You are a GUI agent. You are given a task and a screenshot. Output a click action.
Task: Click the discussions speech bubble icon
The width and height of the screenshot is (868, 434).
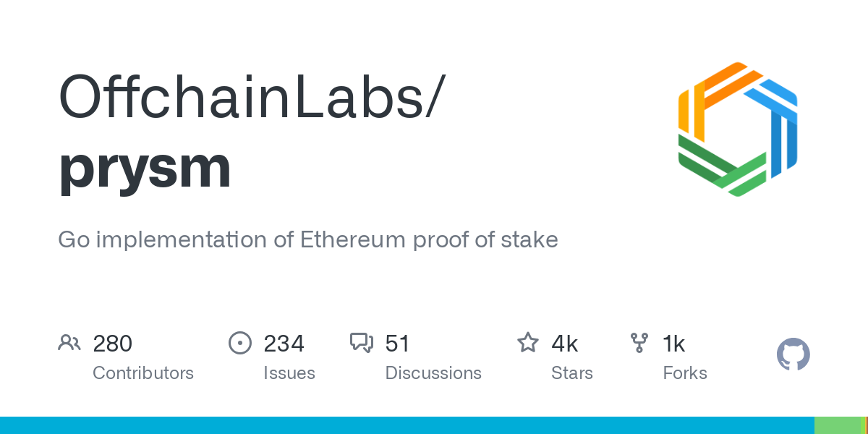[362, 343]
